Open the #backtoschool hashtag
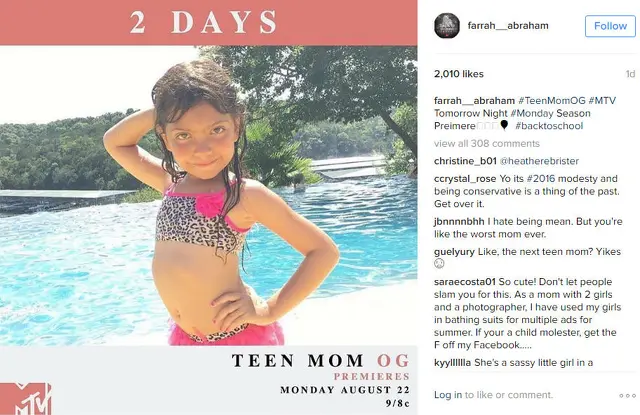This screenshot has width=640, height=415. 549,126
